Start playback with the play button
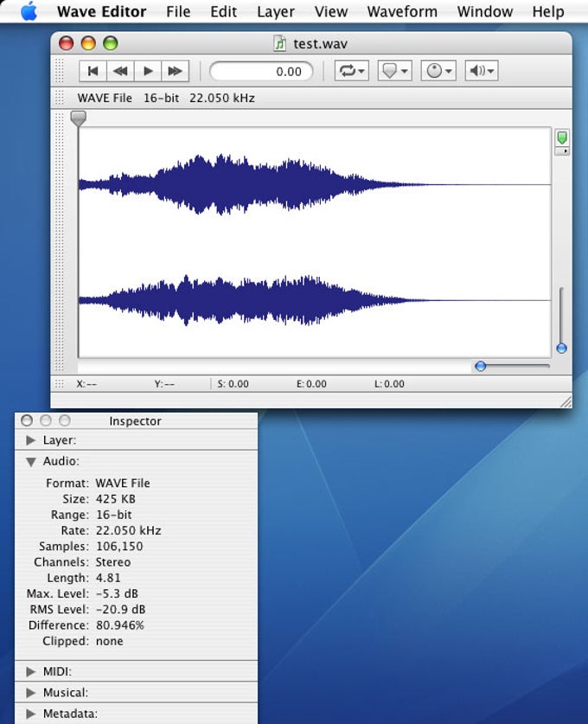This screenshot has height=724, width=588. 148,71
